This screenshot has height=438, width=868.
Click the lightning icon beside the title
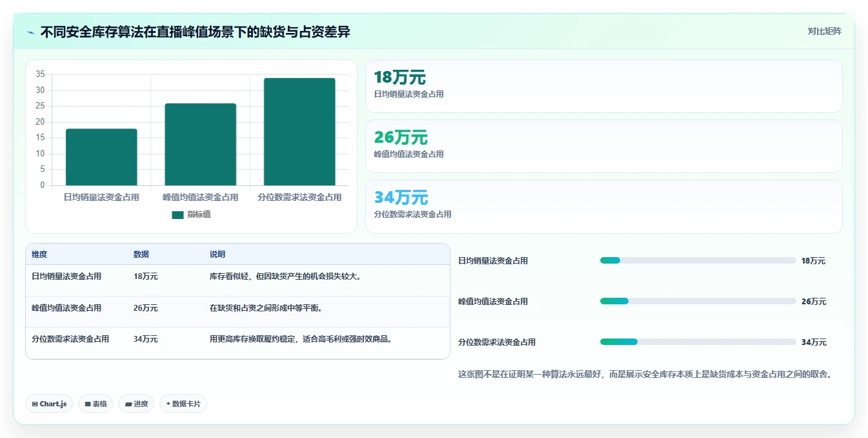point(31,32)
